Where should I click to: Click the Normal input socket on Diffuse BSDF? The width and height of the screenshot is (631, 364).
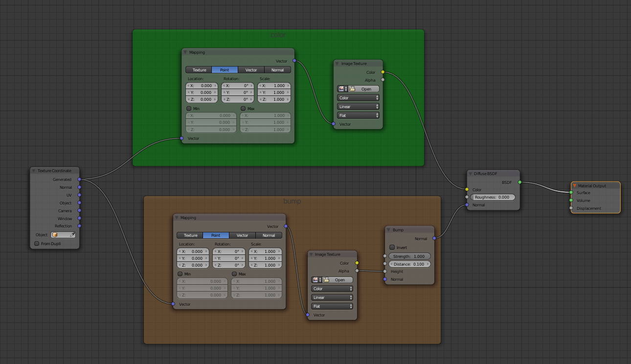click(x=467, y=205)
